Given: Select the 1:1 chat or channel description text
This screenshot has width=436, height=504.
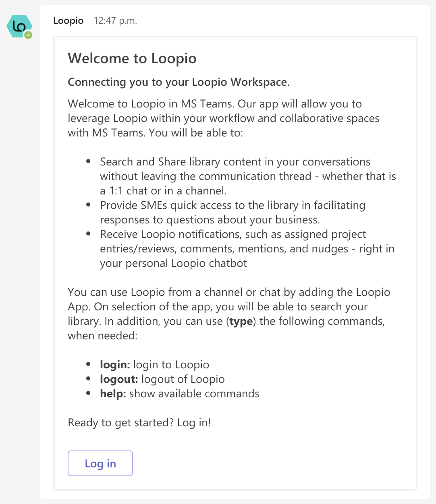Looking at the screenshot, I should click(161, 190).
